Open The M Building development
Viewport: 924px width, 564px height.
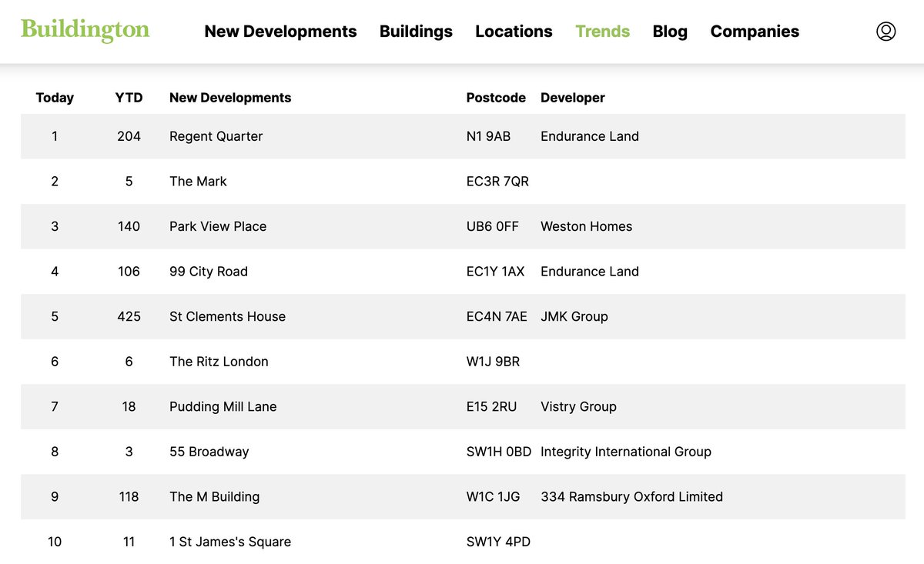215,496
